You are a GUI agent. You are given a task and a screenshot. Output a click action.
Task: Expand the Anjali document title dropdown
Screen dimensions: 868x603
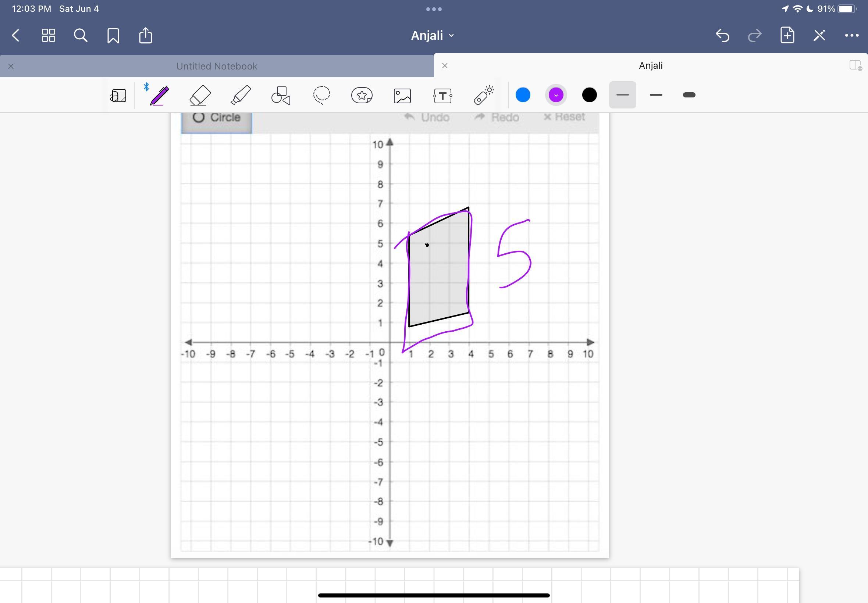(x=432, y=36)
